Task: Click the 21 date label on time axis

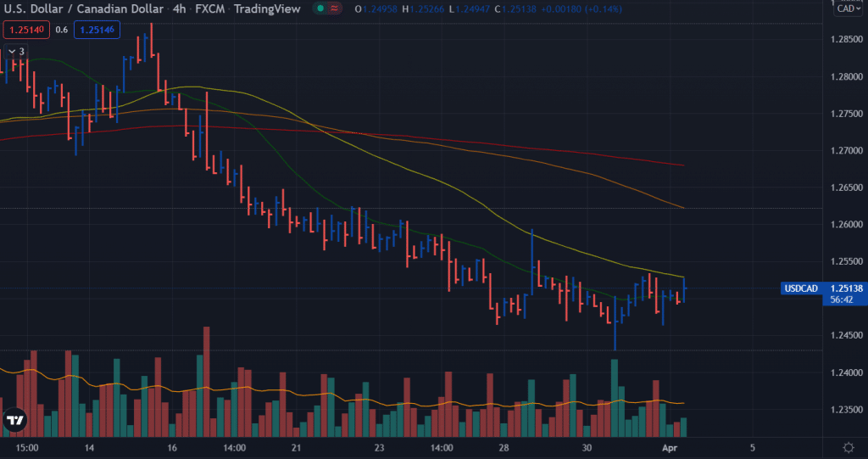Action: tap(296, 448)
